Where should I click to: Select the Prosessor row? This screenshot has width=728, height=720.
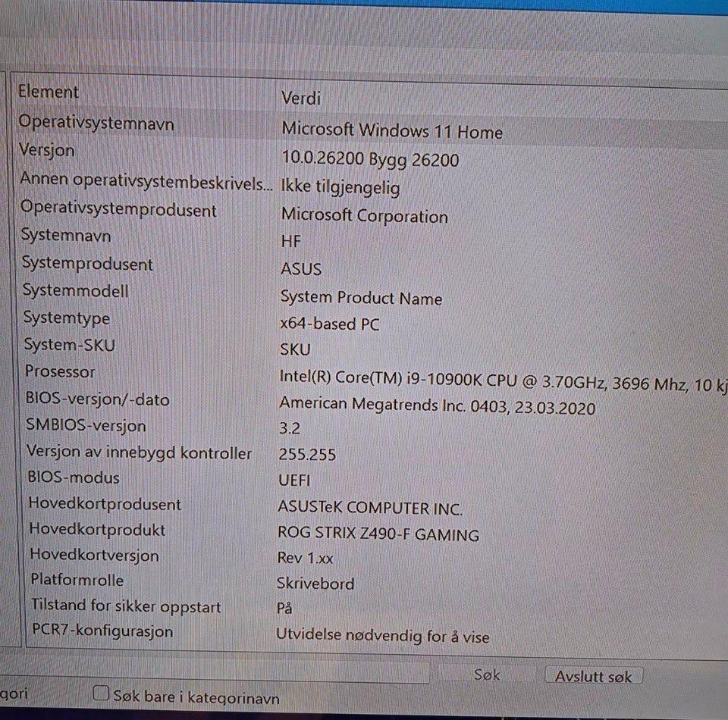click(372, 377)
